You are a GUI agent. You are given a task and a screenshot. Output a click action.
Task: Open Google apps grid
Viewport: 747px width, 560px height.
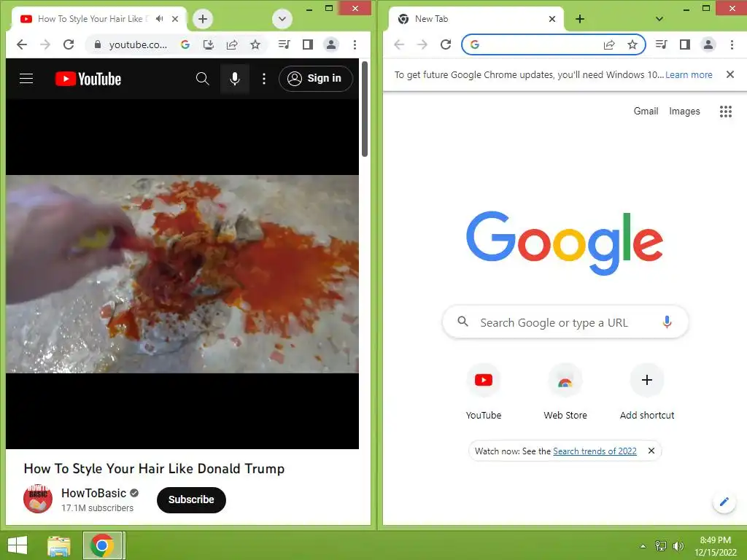726,112
